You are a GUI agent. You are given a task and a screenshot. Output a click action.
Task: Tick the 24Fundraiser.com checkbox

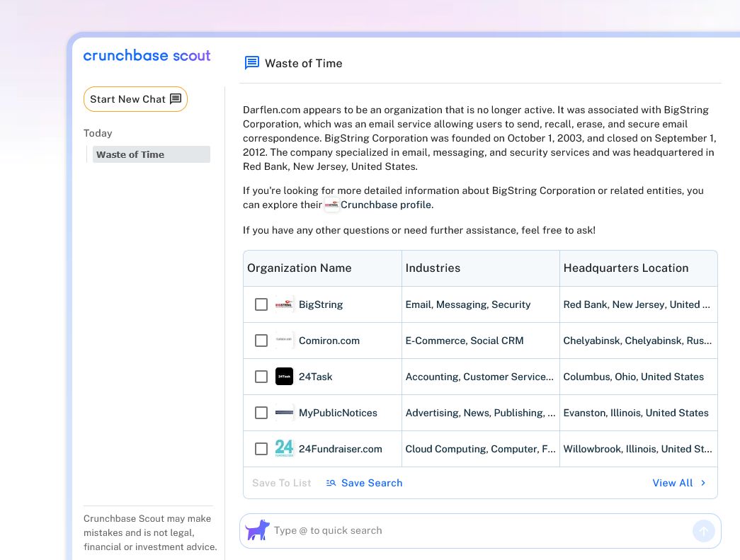point(261,449)
